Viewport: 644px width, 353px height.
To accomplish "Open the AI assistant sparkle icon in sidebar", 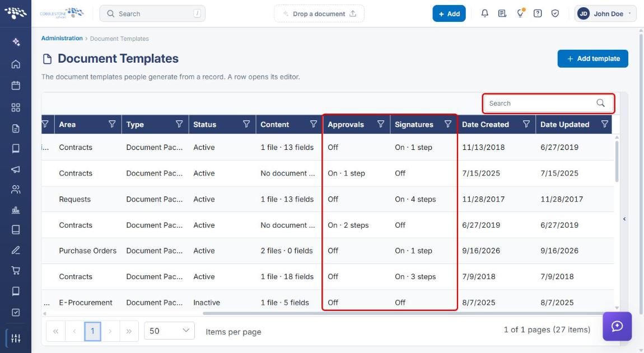I will coord(16,42).
